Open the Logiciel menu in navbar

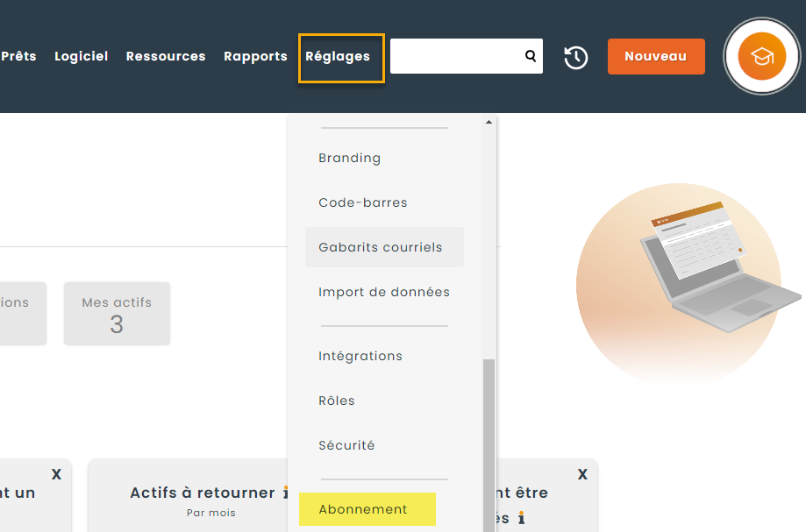[x=82, y=57]
